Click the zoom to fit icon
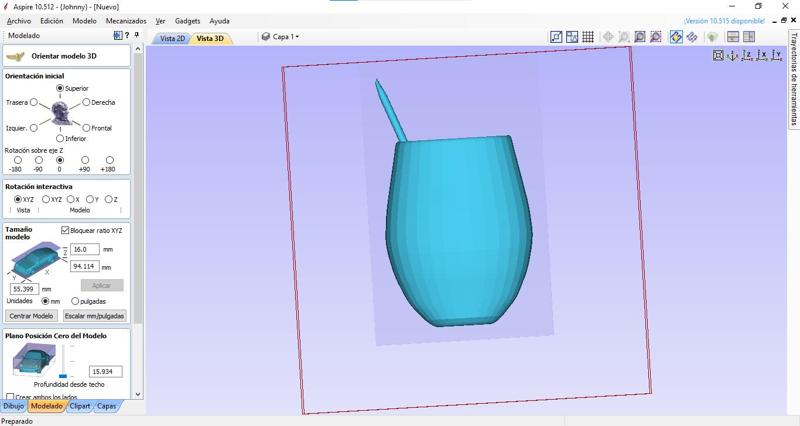The height and width of the screenshot is (426, 800). pos(640,37)
